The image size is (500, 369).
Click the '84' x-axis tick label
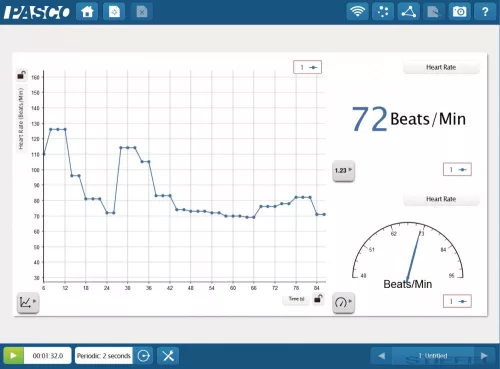317,288
